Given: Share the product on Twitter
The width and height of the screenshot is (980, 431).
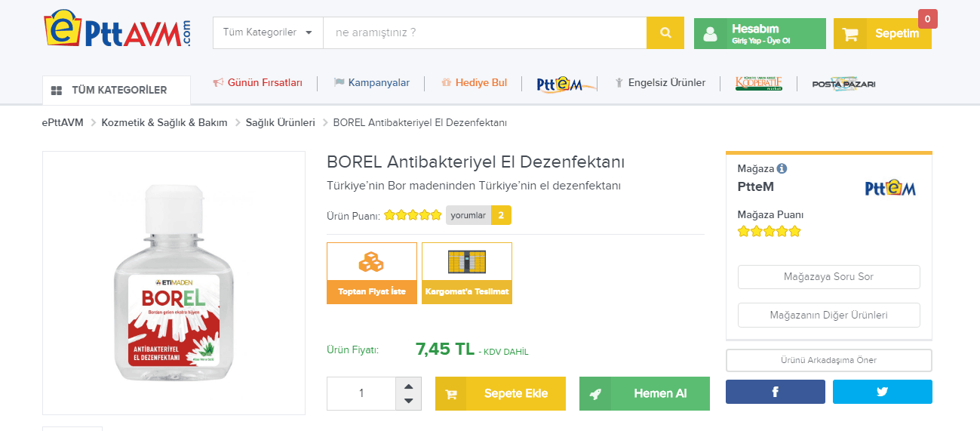Looking at the screenshot, I should pyautogui.click(x=882, y=392).
